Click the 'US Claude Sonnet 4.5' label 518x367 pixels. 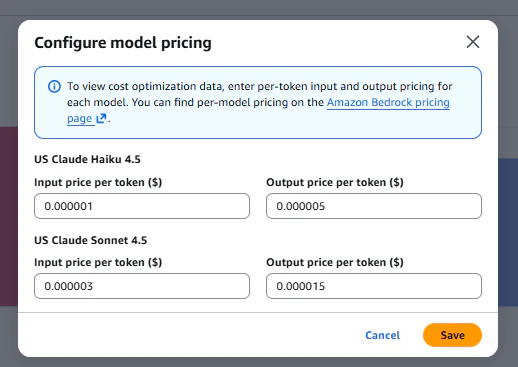[x=91, y=240]
